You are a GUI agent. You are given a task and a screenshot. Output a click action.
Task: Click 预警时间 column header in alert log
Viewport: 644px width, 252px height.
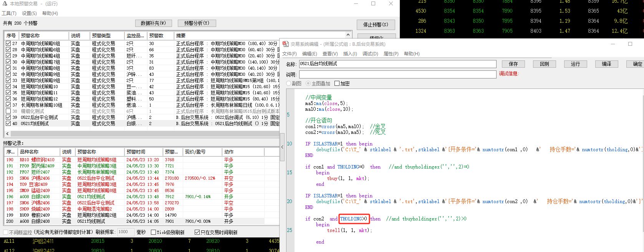pyautogui.click(x=144, y=152)
